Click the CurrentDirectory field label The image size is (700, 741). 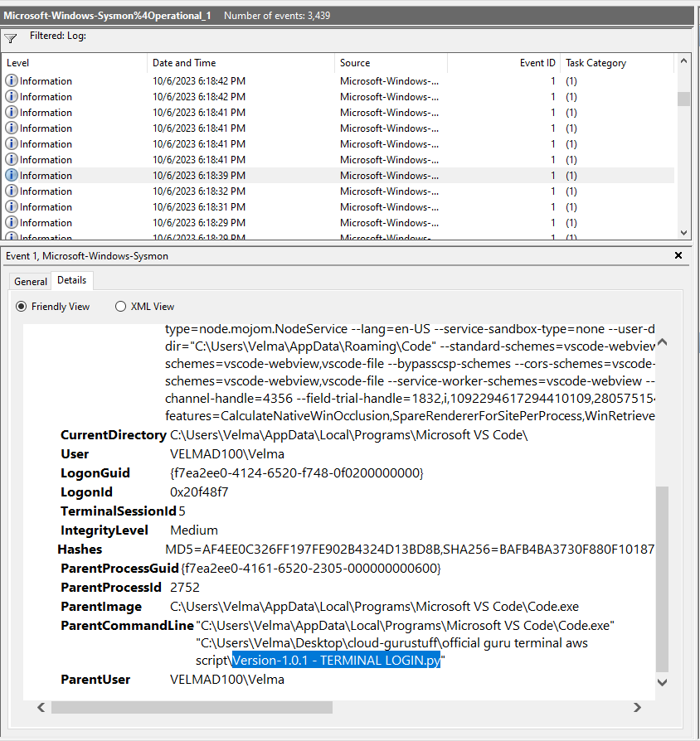tap(114, 435)
